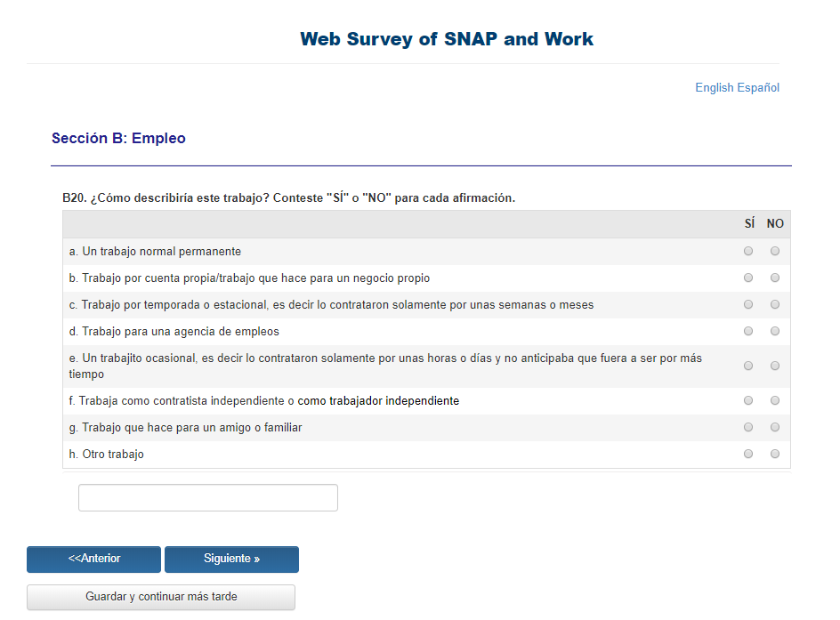This screenshot has width=840, height=620.
Task: Select NO for 'Un trabajo normal permanente'
Action: (x=775, y=252)
